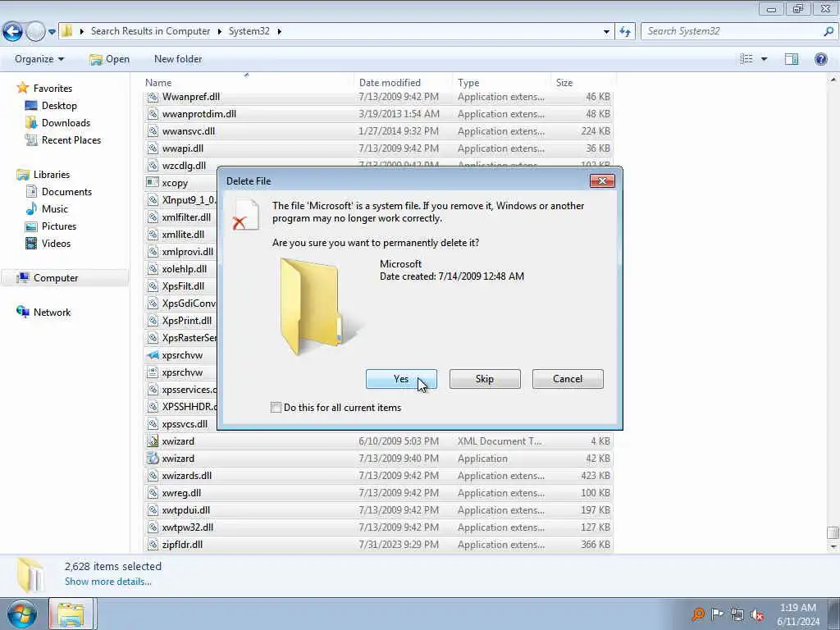Click the file list vertical scrollbar thumb

pyautogui.click(x=833, y=532)
